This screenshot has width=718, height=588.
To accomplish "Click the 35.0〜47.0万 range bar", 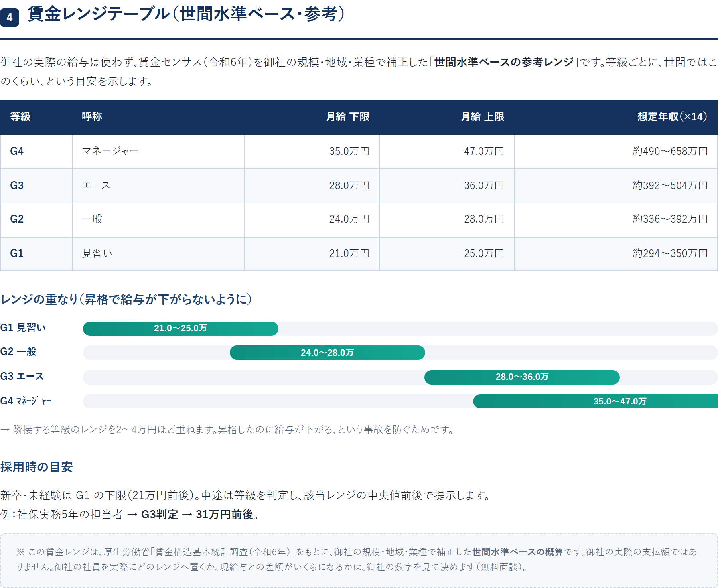I will click(x=596, y=401).
